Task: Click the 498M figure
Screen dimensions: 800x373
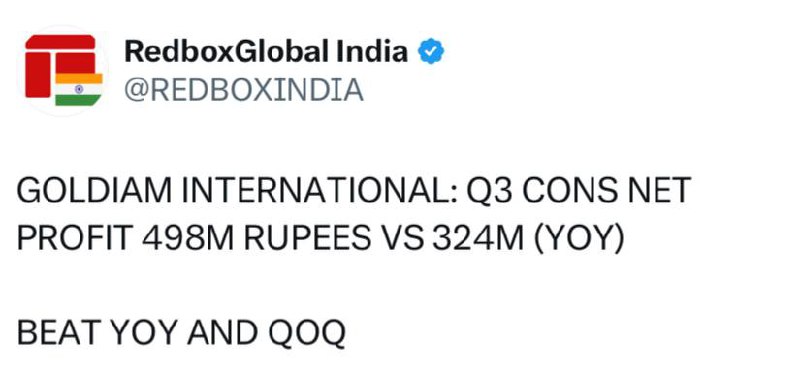Action: point(187,239)
